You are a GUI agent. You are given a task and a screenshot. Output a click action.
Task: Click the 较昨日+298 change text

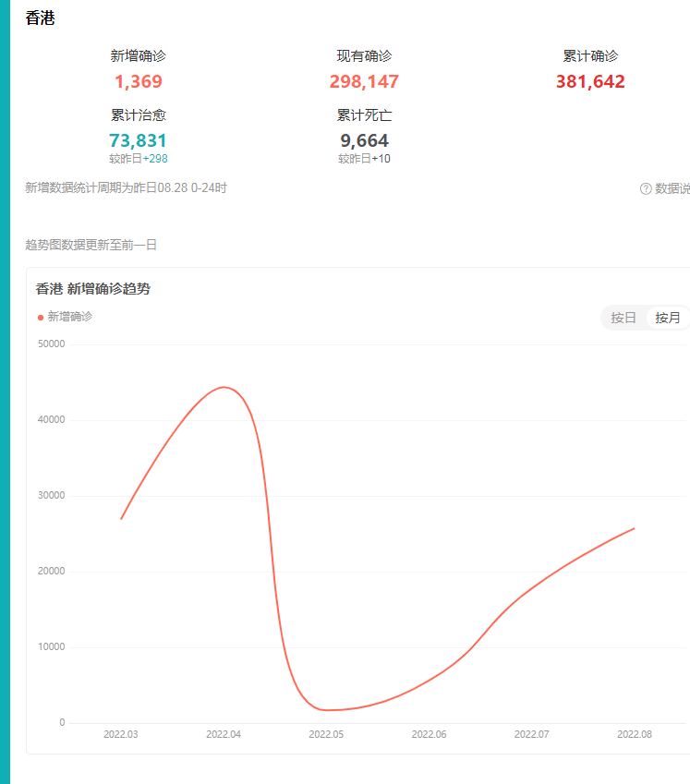(x=139, y=159)
